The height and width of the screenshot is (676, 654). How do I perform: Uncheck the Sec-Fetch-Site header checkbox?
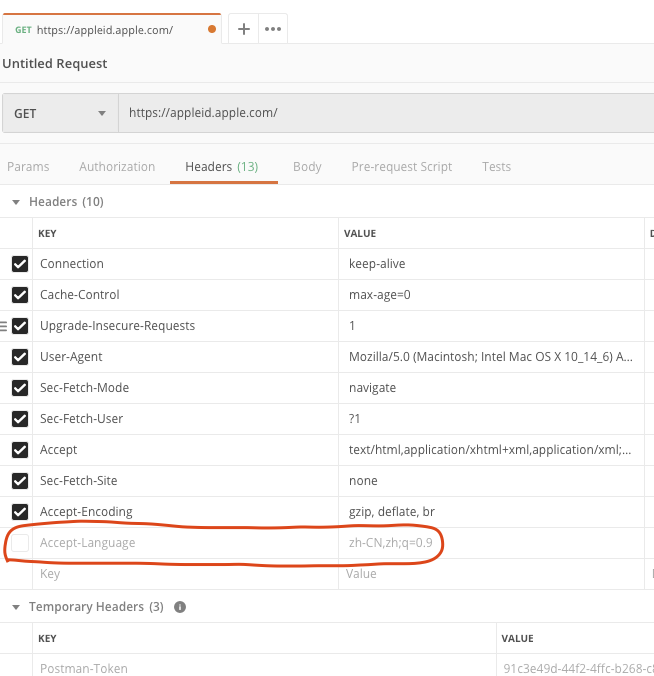20,481
